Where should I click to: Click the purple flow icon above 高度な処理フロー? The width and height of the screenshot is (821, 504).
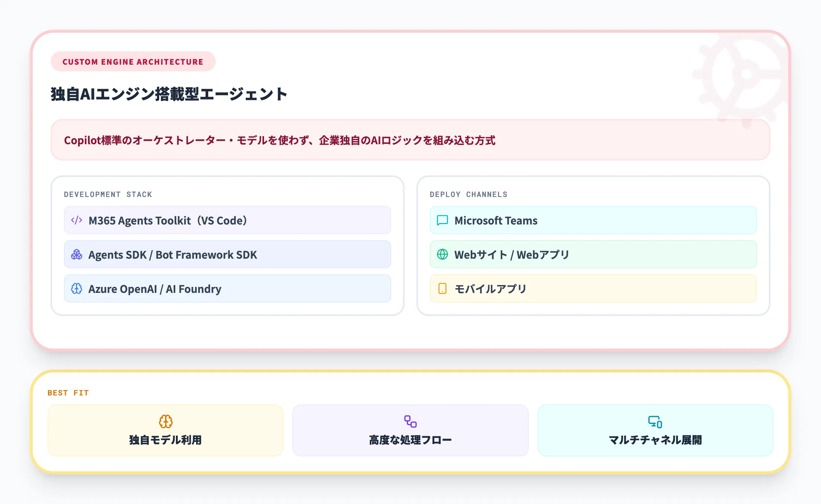pos(410,421)
